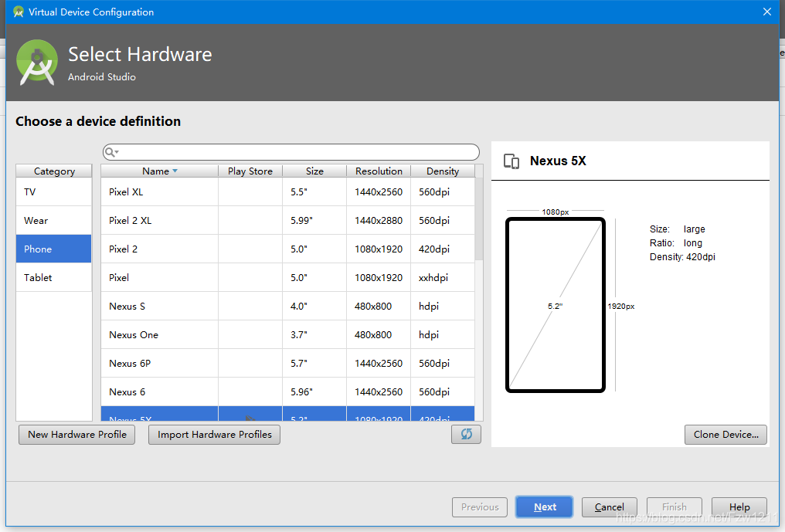This screenshot has width=785, height=532.
Task: Click the Nexus 5X phone preview outline
Action: coord(556,305)
